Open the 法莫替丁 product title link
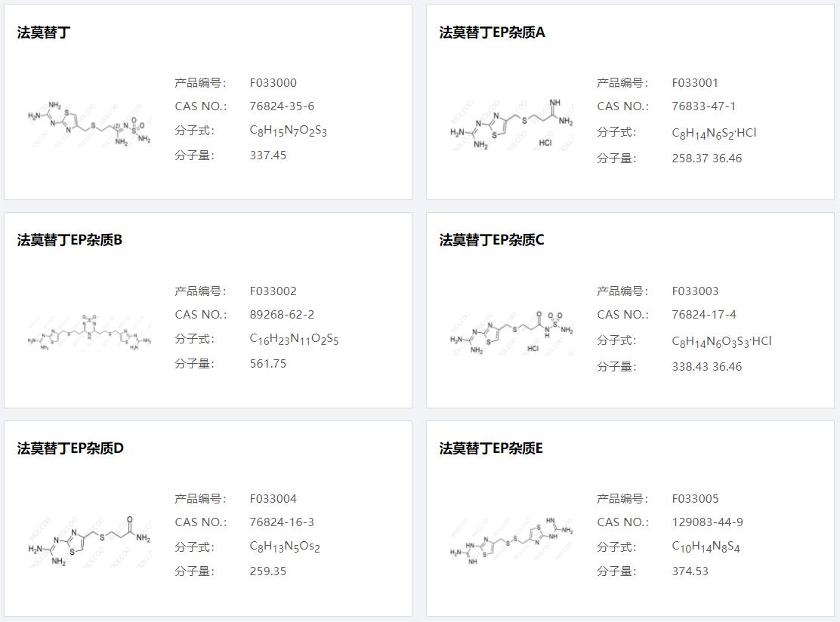Image resolution: width=840 pixels, height=622 pixels. pyautogui.click(x=44, y=32)
